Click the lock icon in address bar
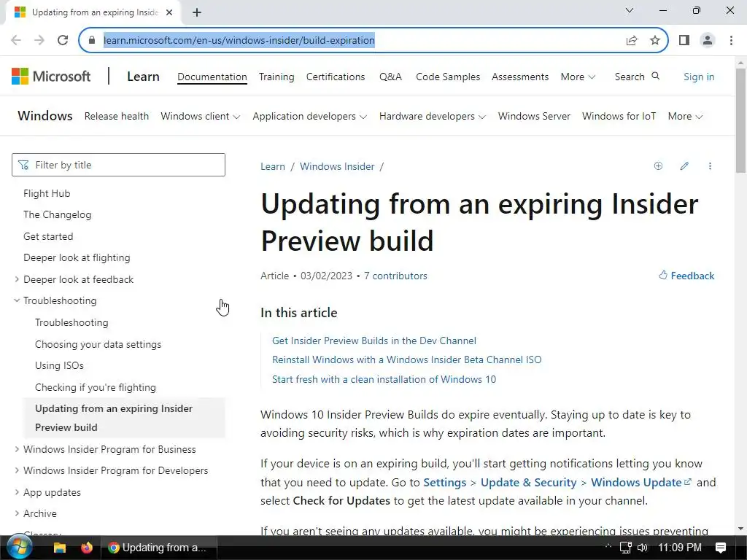Image resolution: width=747 pixels, height=560 pixels. pos(92,40)
